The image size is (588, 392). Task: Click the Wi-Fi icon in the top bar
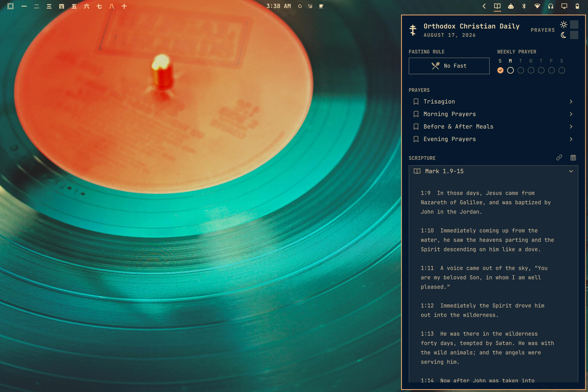coord(537,6)
